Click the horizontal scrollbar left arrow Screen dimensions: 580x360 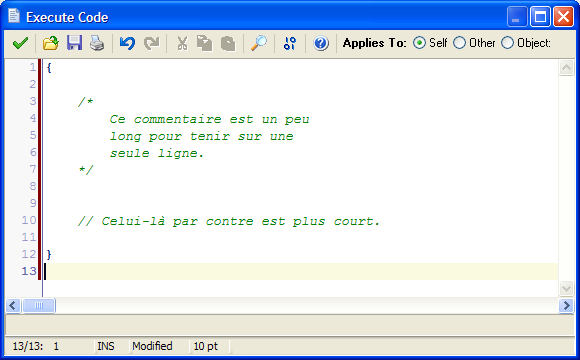[x=13, y=306]
